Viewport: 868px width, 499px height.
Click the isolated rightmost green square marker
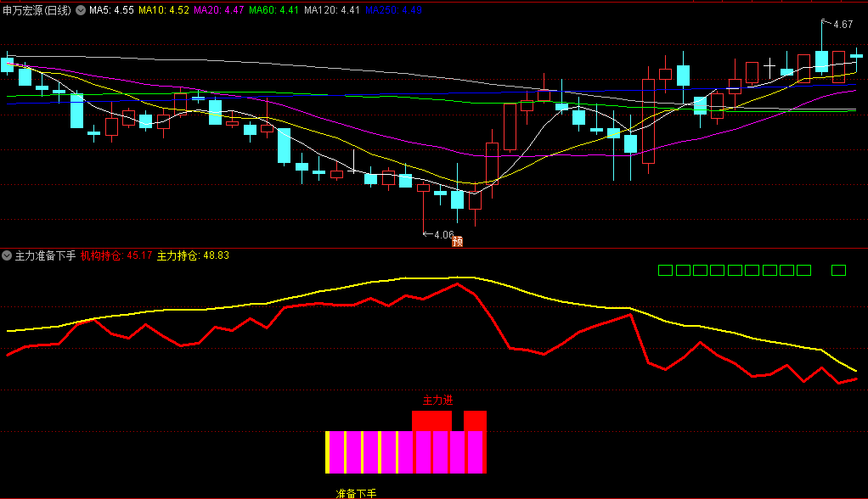[x=838, y=270]
